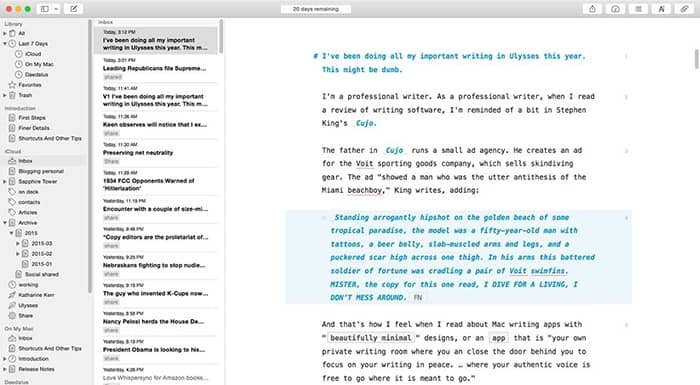Image resolution: width=700 pixels, height=385 pixels.
Task: Click the FN footnote marker in blockquote
Action: point(417,297)
